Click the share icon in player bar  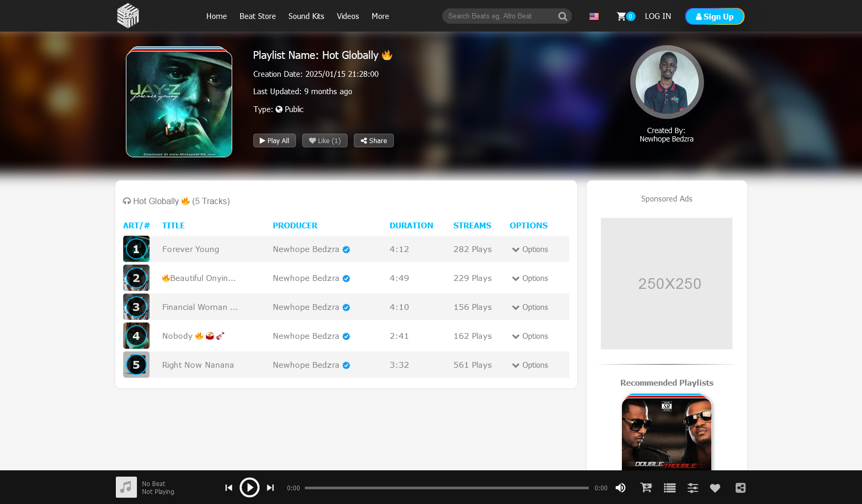point(740,488)
